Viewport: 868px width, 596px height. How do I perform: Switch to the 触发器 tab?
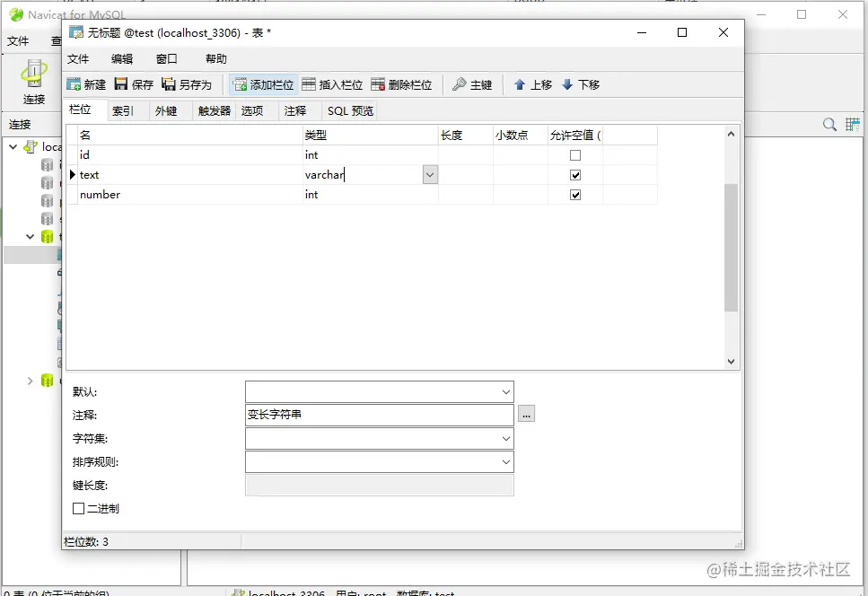pos(215,110)
